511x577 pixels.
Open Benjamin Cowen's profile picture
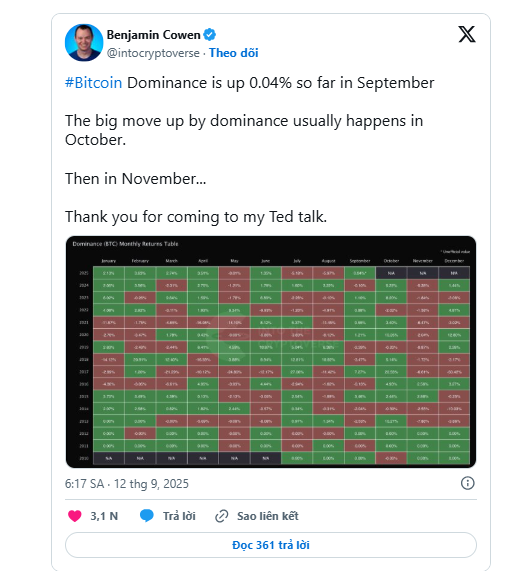(84, 43)
